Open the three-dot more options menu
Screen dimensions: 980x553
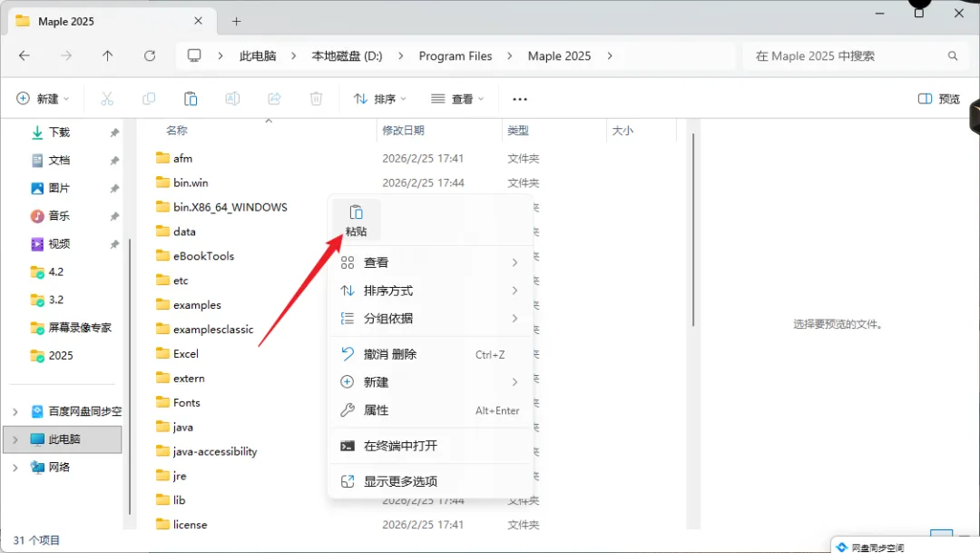point(519,99)
